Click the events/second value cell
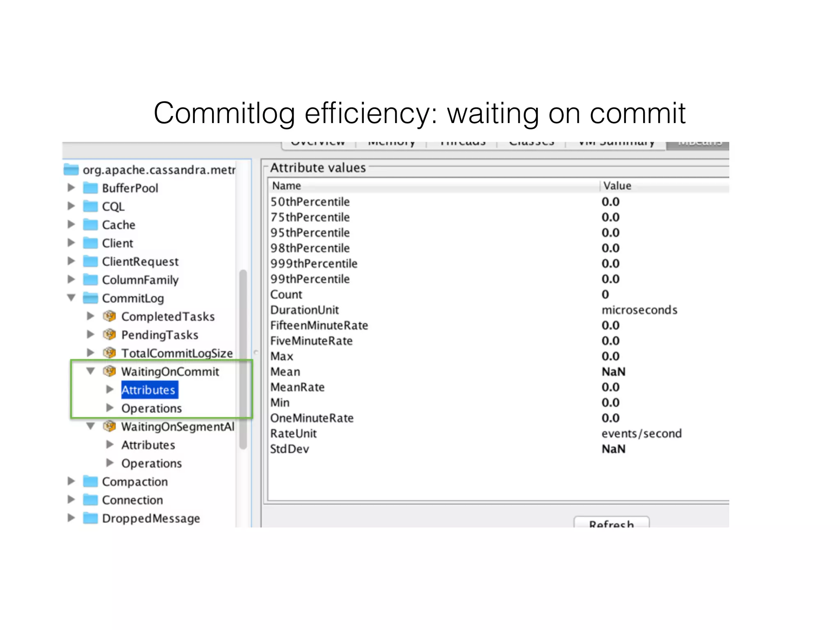The image size is (840, 630). point(641,434)
